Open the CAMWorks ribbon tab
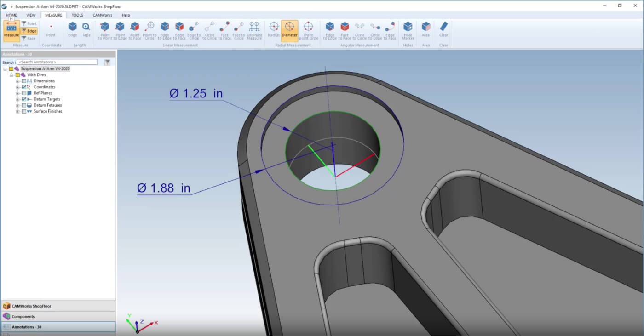This screenshot has height=336, width=644. 102,15
